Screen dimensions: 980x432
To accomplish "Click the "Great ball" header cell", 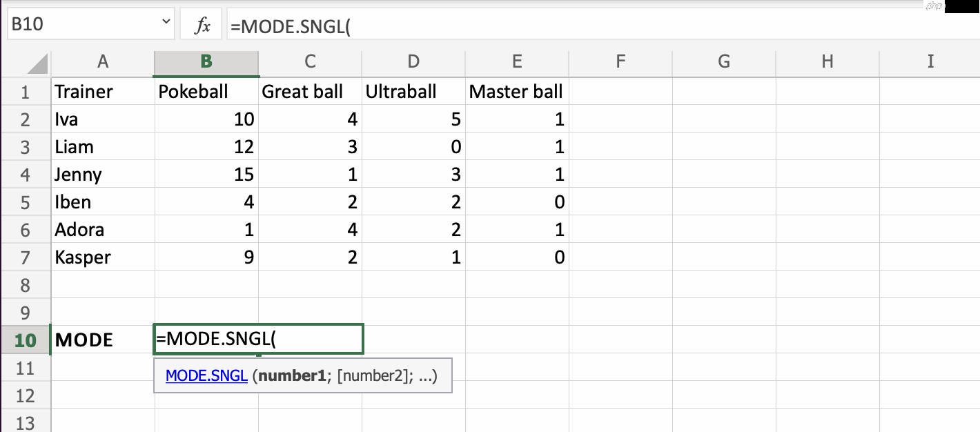I will [310, 91].
